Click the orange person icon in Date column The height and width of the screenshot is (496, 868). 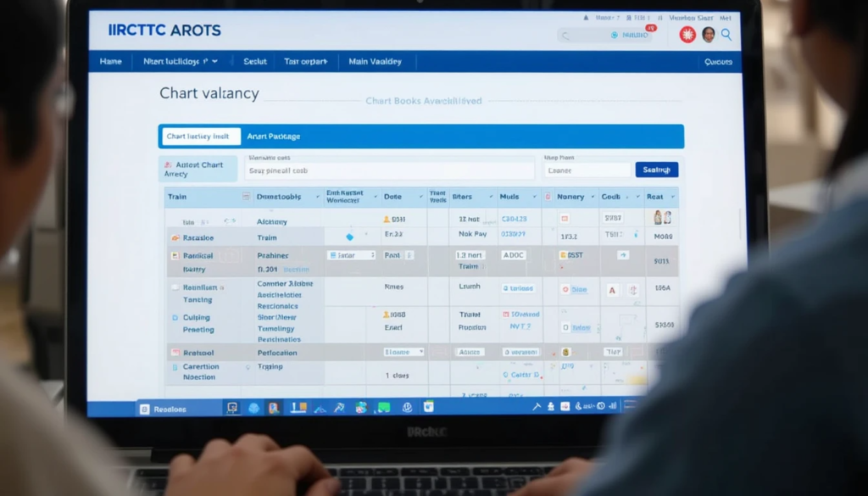387,220
